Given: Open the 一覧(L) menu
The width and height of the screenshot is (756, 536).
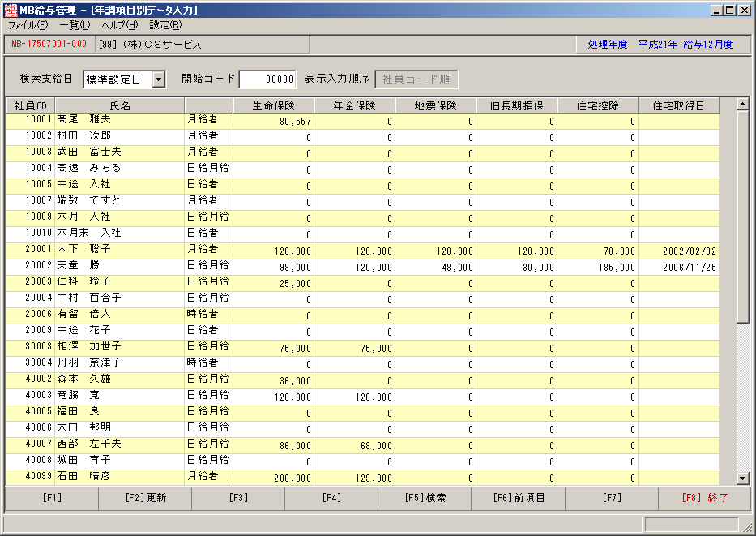Looking at the screenshot, I should pos(75,26).
